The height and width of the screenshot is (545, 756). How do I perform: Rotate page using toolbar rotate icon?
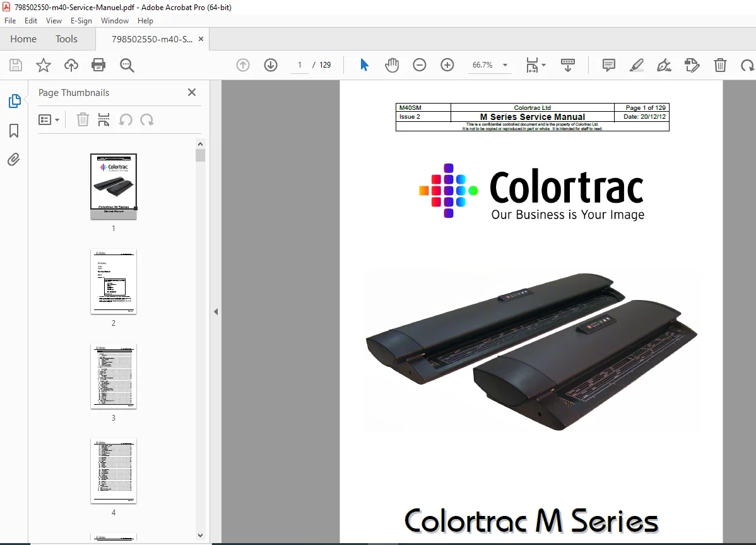click(x=747, y=65)
